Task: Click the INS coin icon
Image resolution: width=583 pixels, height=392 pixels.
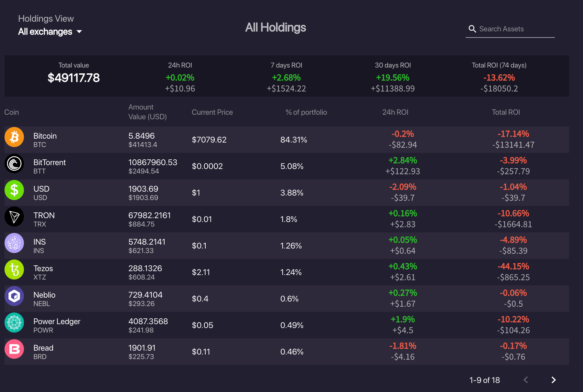Action: point(14,243)
